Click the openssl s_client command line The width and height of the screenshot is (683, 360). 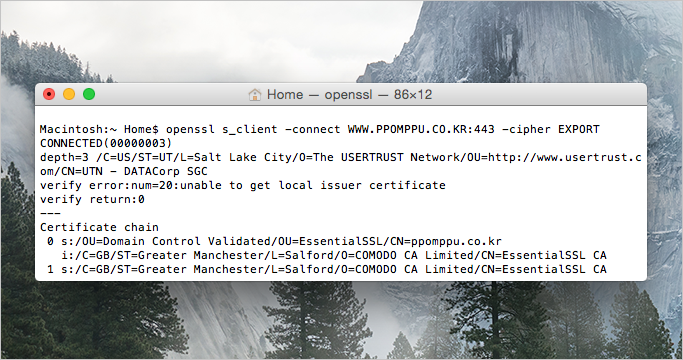320,129
